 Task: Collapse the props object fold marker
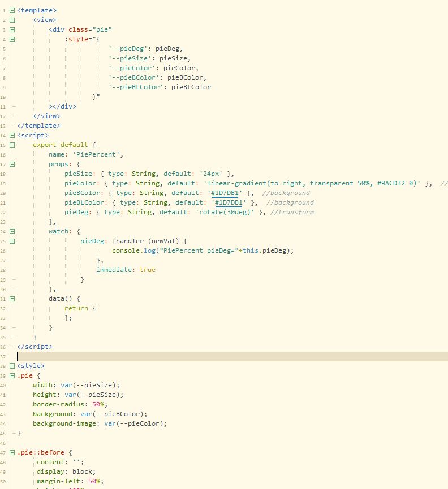[x=12, y=164]
